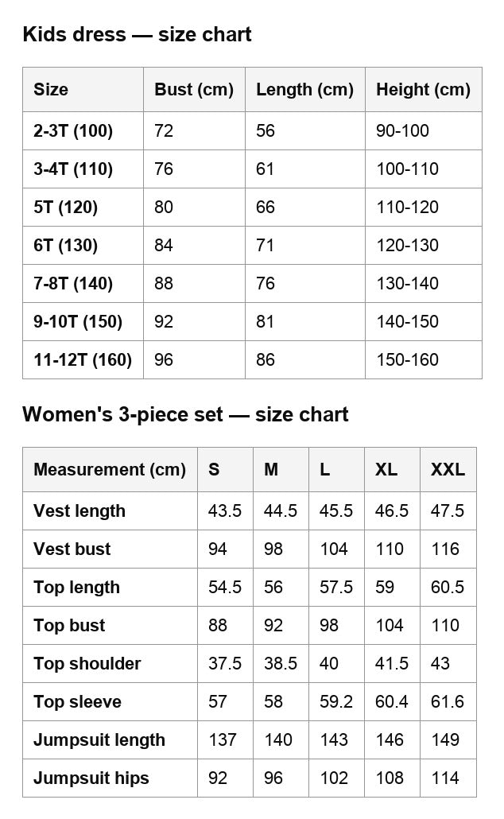Screen dimensions: 504x819
Task: Click the 43.5 Vest length cell
Action: pyautogui.click(x=225, y=510)
